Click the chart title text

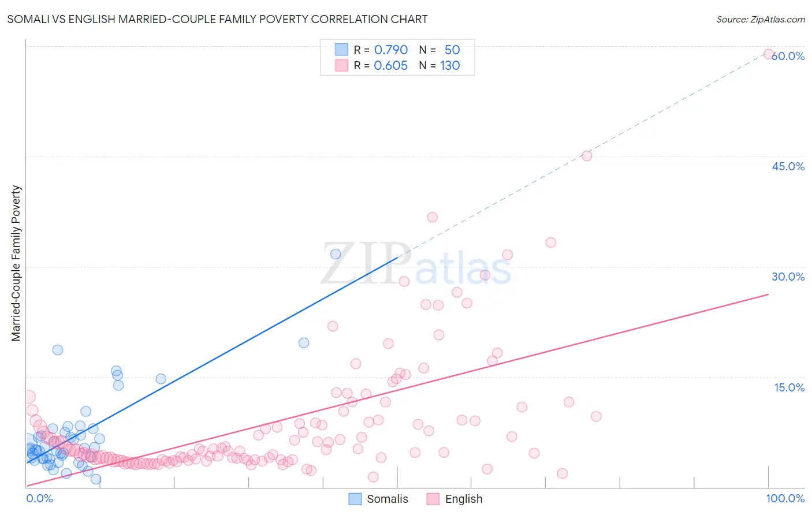click(x=217, y=19)
